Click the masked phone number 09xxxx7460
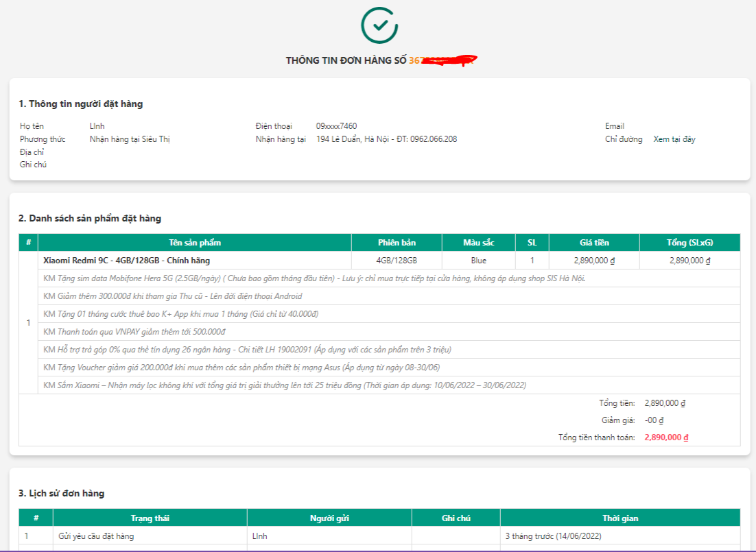The width and height of the screenshot is (756, 552). 336,126
